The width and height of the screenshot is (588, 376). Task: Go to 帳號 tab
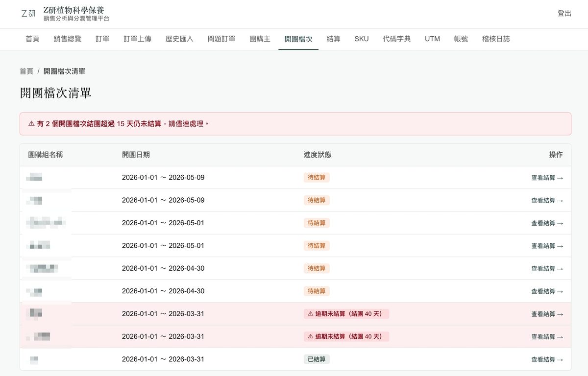tap(461, 39)
